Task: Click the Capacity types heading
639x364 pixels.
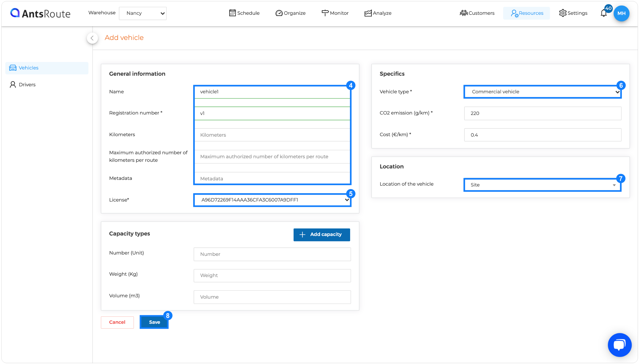Action: (129, 233)
